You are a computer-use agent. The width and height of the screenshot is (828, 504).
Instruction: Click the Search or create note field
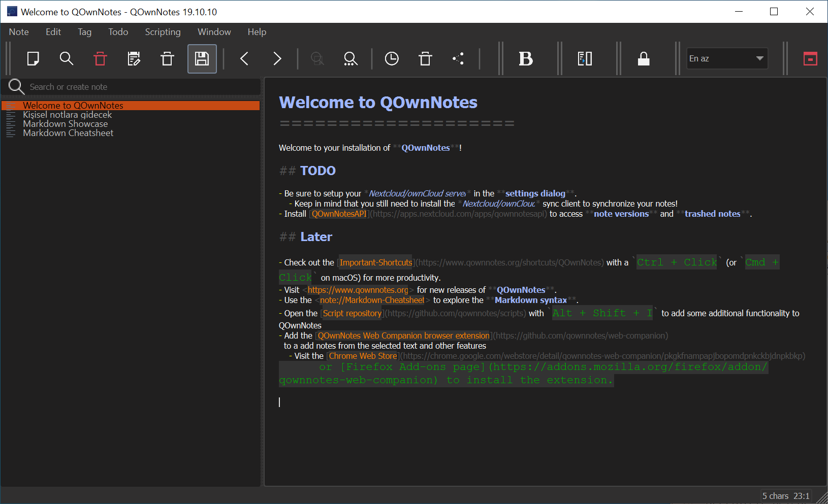(x=143, y=87)
